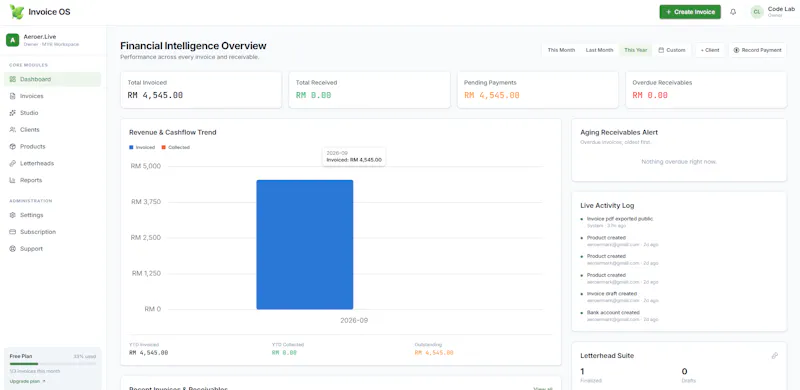Viewport: 800px width, 390px height.
Task: Click the Overdue Receivables card
Action: tap(706, 90)
